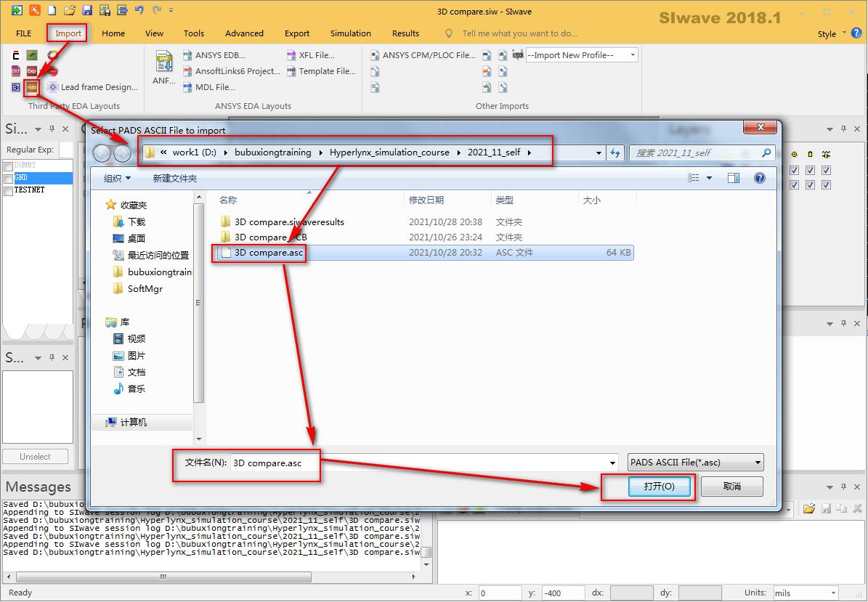Click the PADS layout import icon
This screenshot has width=868, height=602.
tap(31, 87)
